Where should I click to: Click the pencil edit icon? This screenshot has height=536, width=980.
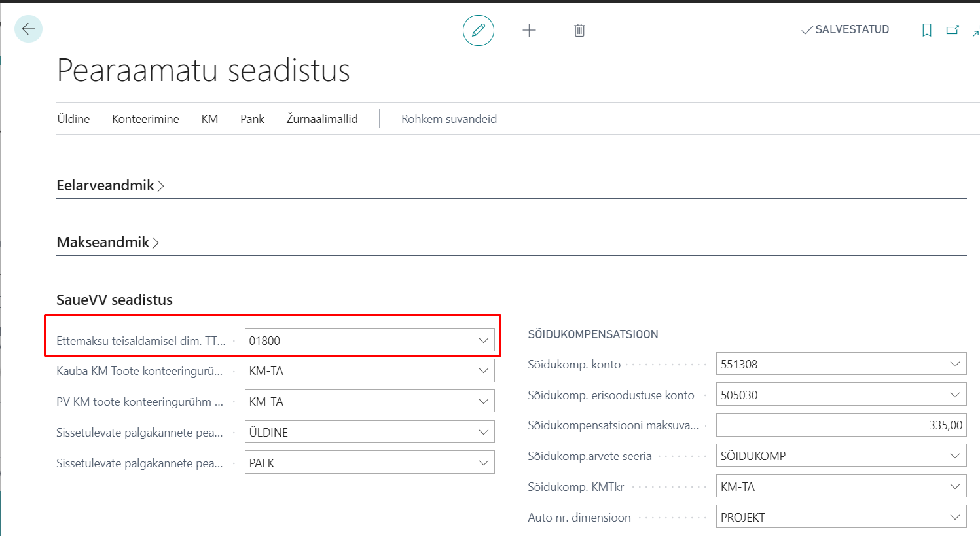(479, 30)
